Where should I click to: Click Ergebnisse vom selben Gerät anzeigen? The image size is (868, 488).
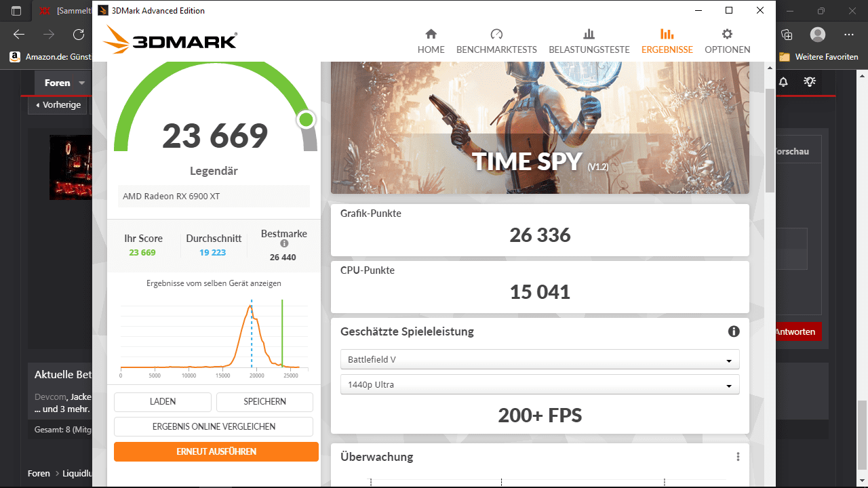[x=214, y=283]
